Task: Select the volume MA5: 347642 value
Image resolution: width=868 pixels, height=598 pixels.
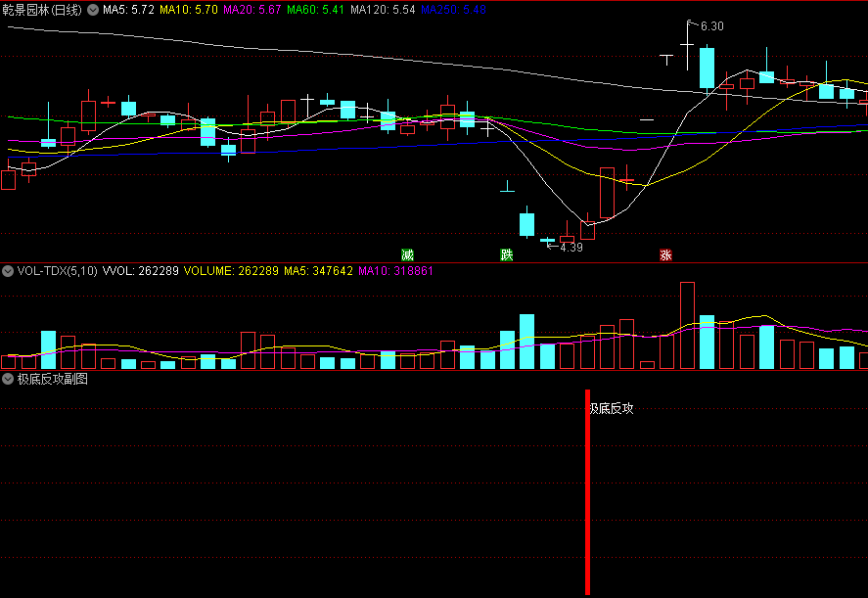Action: coord(318,271)
